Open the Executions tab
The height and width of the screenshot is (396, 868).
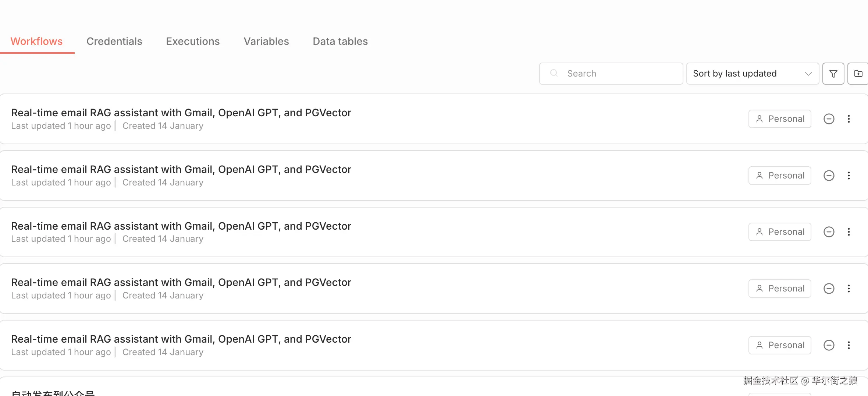(193, 41)
